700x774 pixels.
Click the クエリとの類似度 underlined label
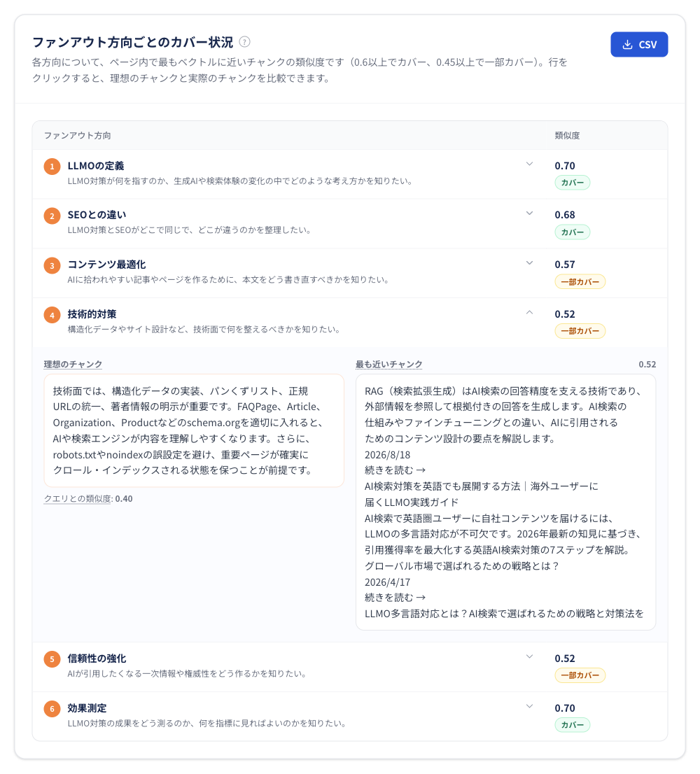78,498
